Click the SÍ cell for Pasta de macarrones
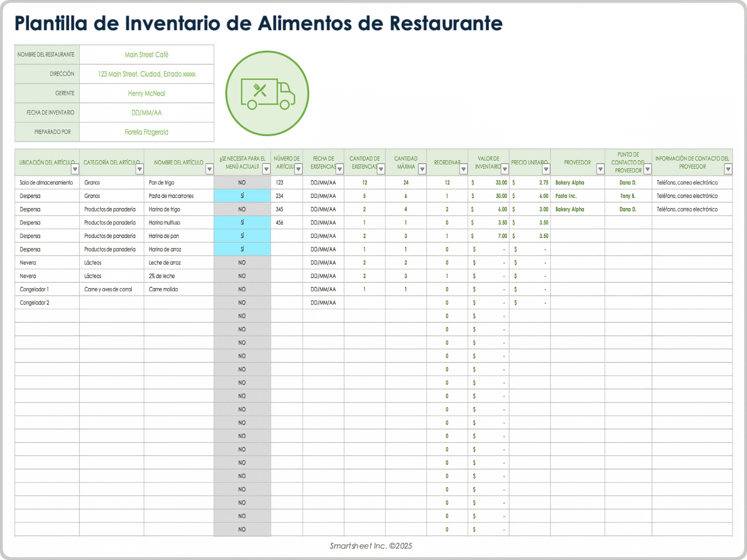 tap(242, 196)
